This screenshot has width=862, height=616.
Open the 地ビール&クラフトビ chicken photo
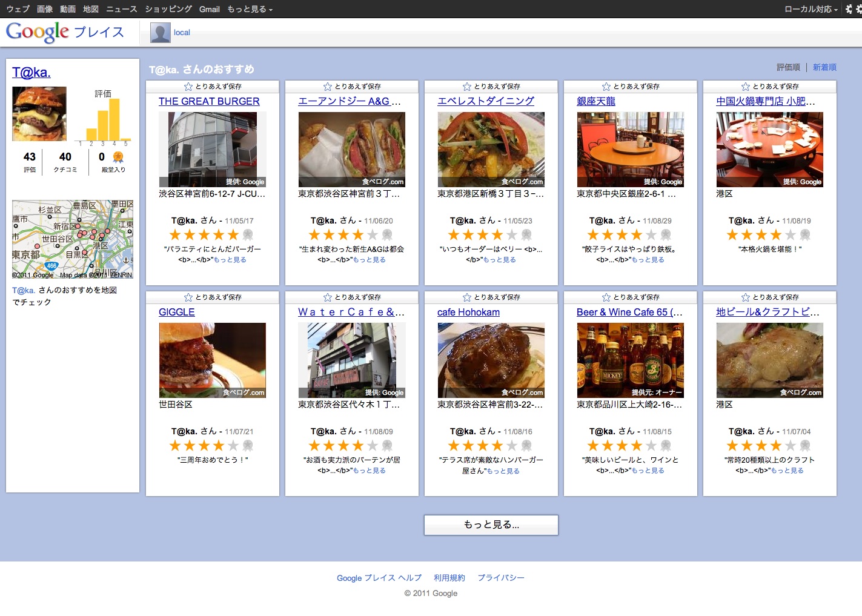pos(770,360)
